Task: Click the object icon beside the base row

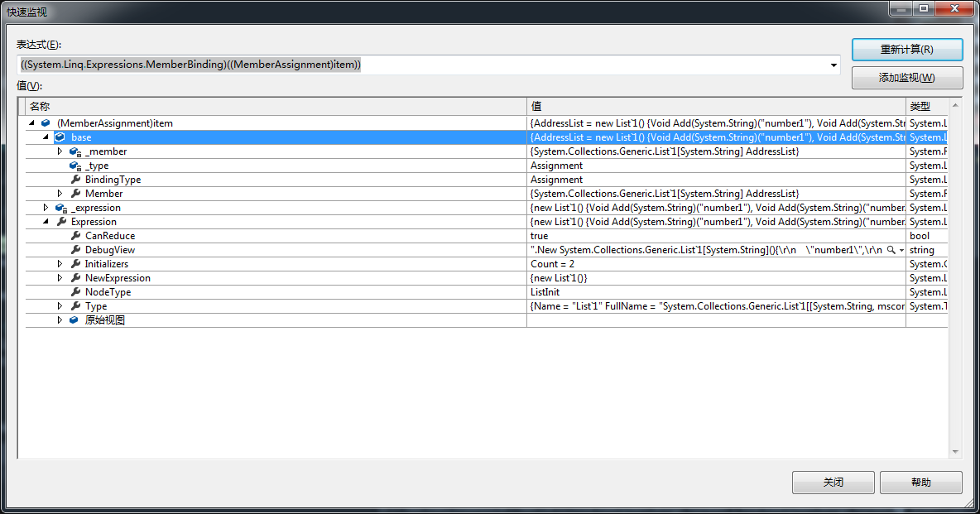Action: point(60,137)
